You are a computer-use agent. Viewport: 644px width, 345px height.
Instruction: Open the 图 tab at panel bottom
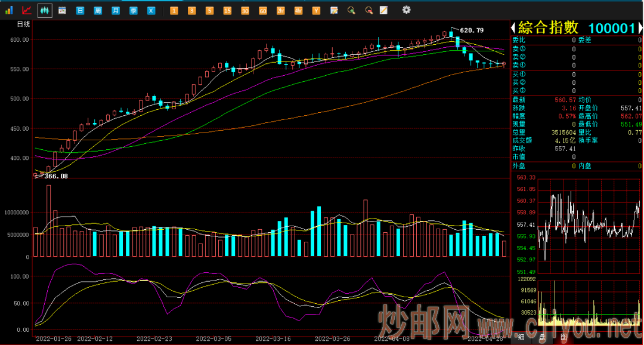point(564,337)
